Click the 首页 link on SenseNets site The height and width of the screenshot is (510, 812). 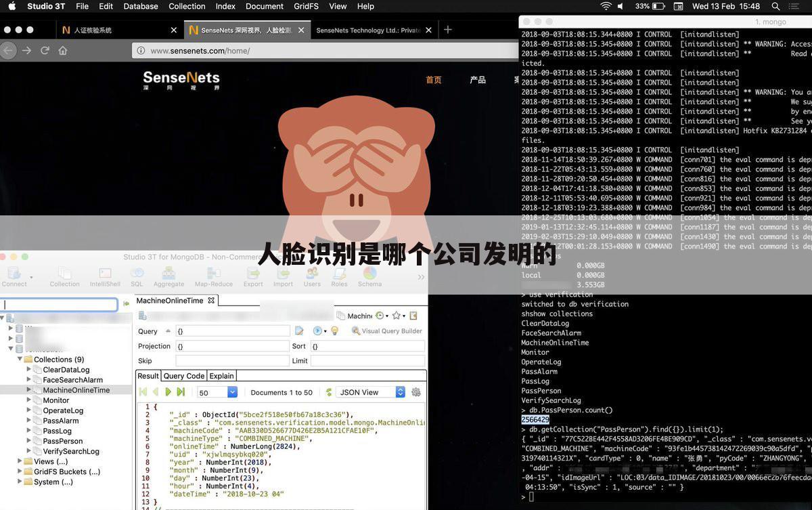coord(434,79)
